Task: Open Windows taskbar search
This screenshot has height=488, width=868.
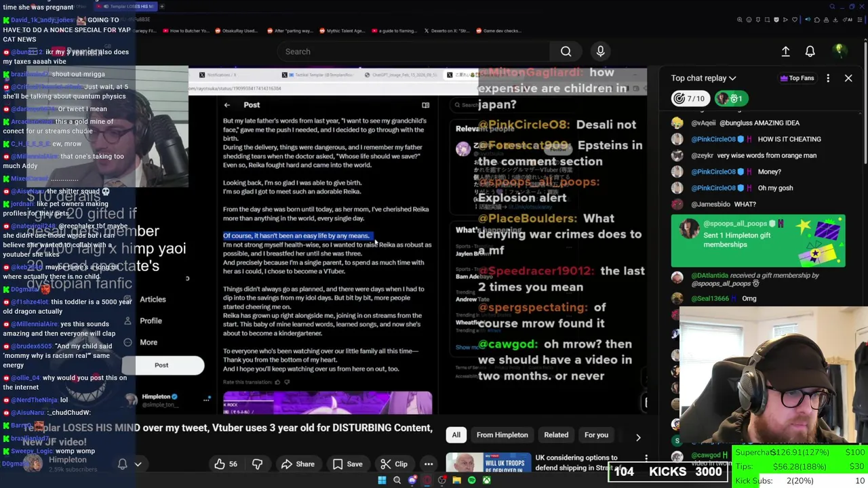Action: click(x=397, y=481)
